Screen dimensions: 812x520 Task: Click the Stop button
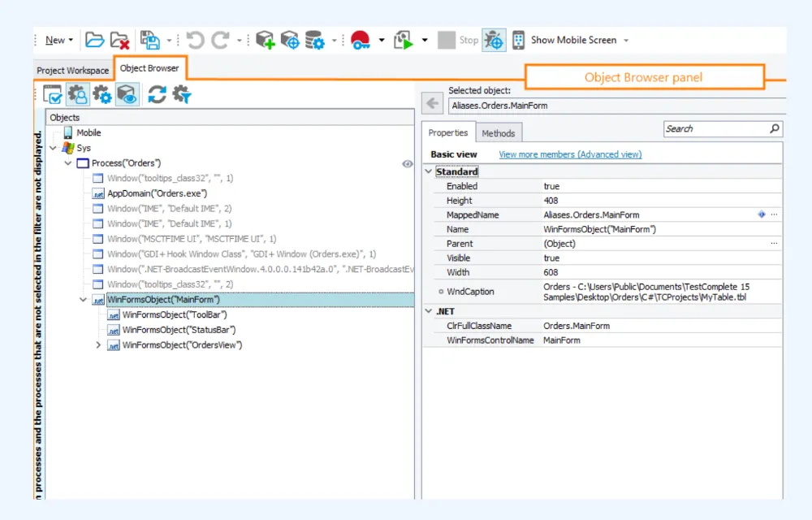point(458,40)
